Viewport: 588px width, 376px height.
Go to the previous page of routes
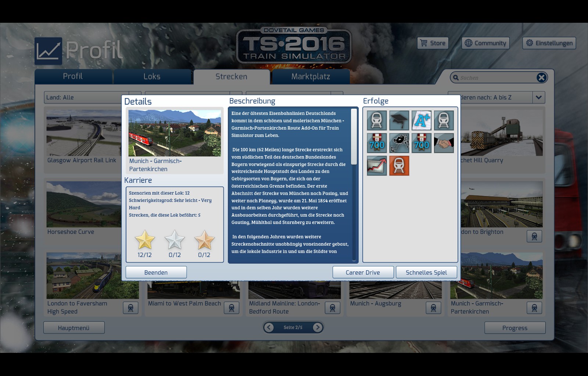269,327
